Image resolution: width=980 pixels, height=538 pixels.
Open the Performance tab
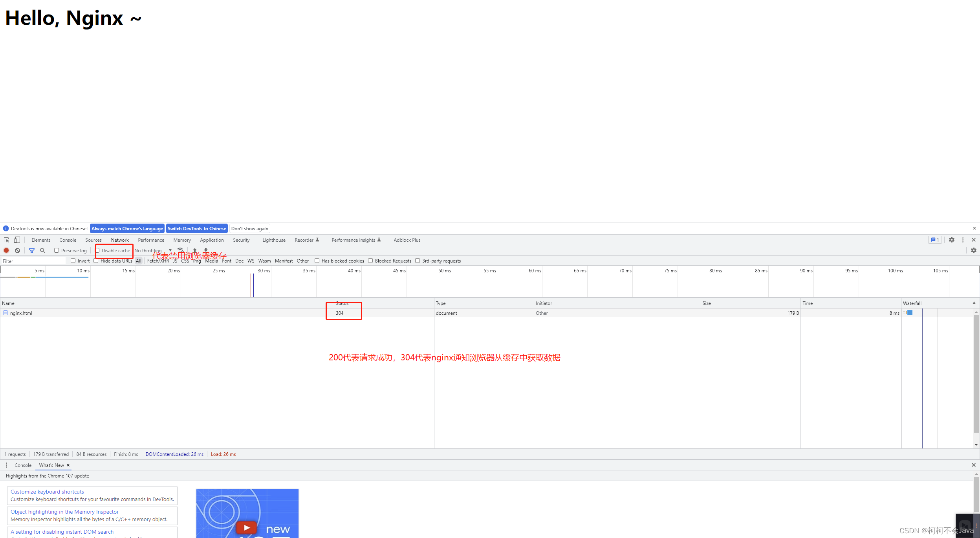pos(151,240)
